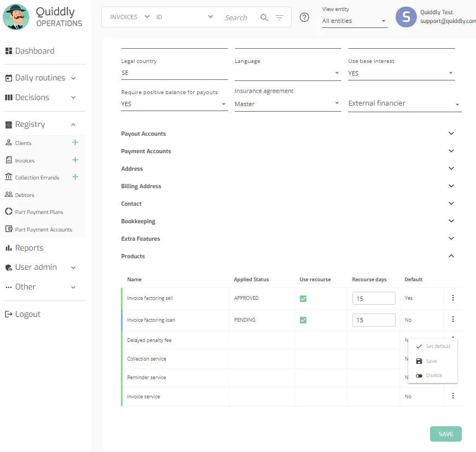Click the Decisions columns icon

(9, 97)
